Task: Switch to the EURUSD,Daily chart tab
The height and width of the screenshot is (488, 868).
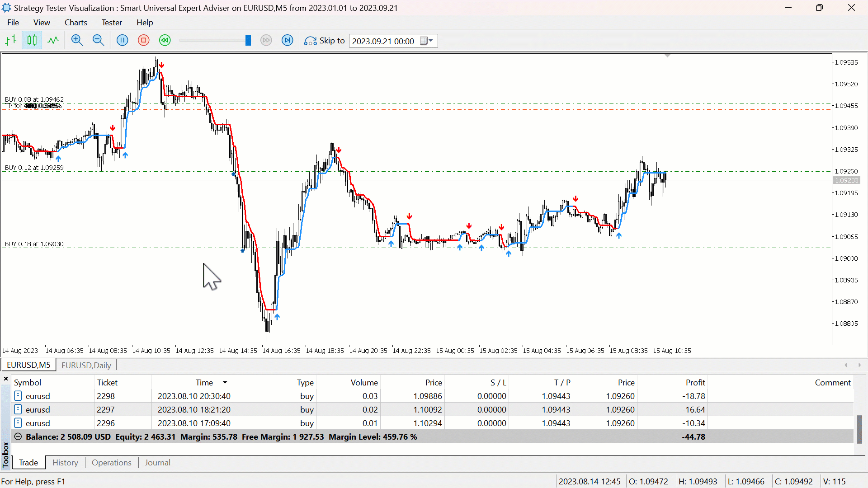Action: [x=86, y=365]
